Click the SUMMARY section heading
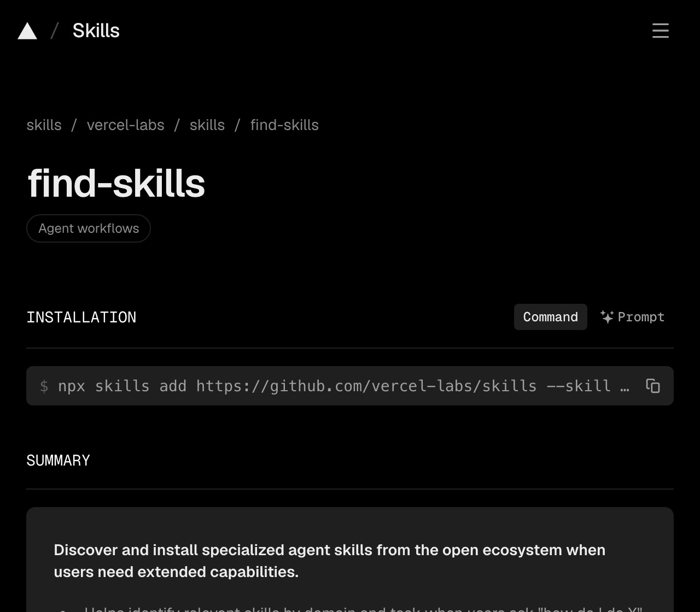The width and height of the screenshot is (700, 612). point(58,460)
